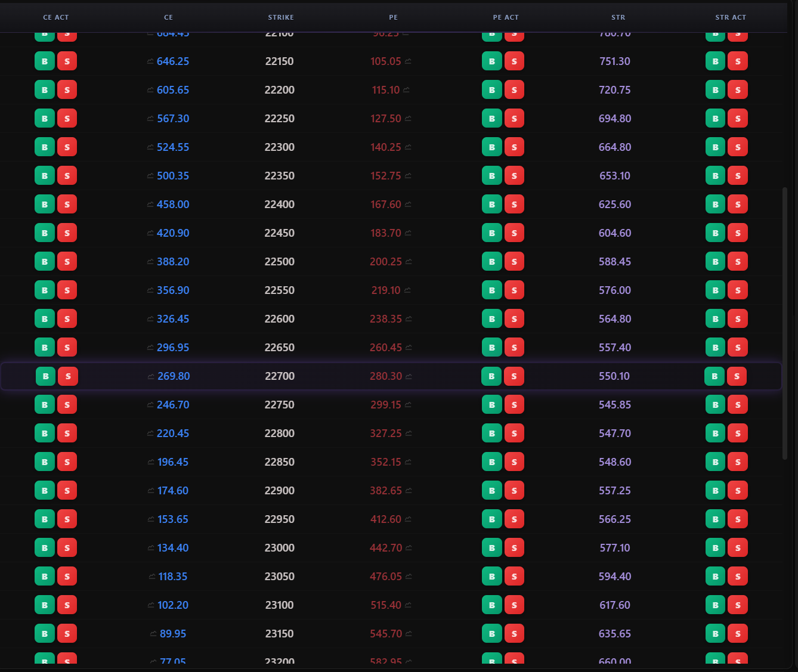
Task: Sell the 22200 call in CE ACT
Action: [67, 90]
